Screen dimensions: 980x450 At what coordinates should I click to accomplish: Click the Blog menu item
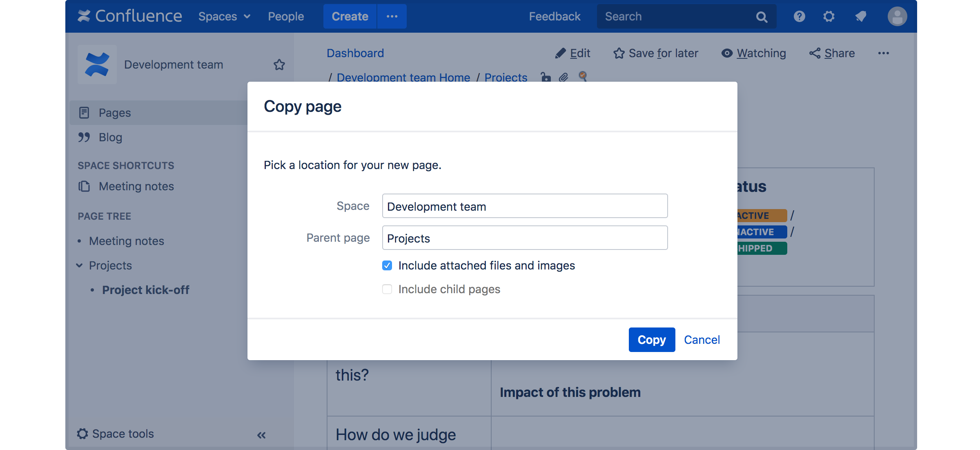pyautogui.click(x=110, y=136)
